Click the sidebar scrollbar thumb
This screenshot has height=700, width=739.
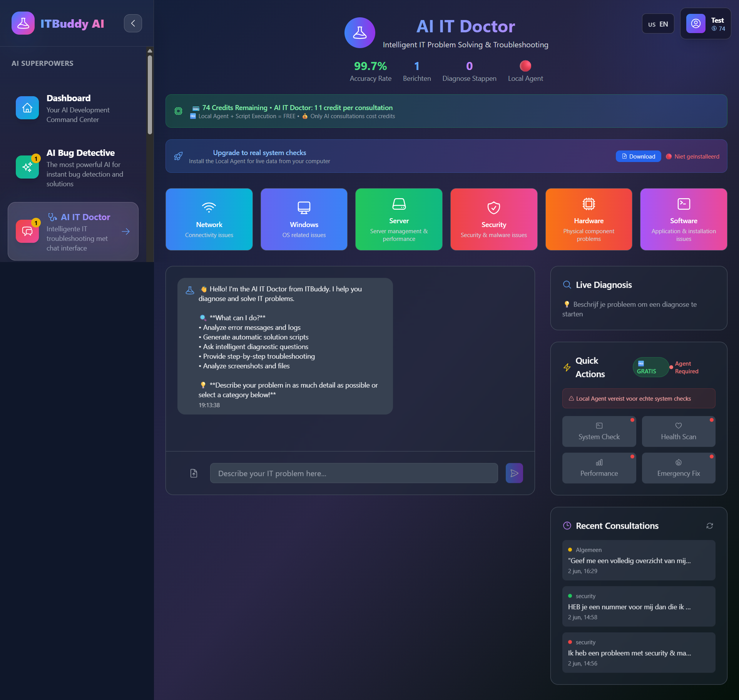tap(150, 95)
